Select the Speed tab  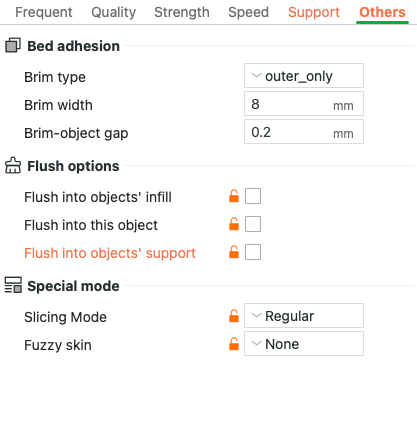click(x=248, y=12)
